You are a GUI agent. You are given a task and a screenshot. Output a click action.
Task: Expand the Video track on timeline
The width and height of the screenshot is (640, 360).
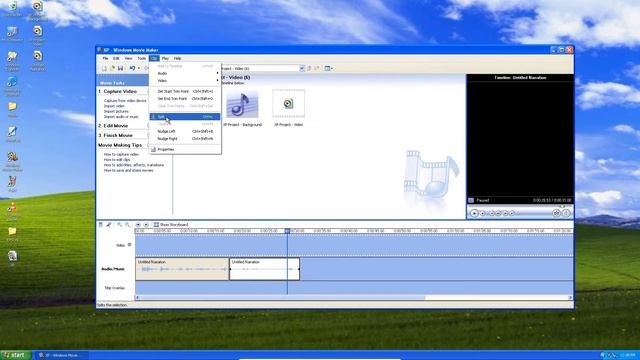130,245
